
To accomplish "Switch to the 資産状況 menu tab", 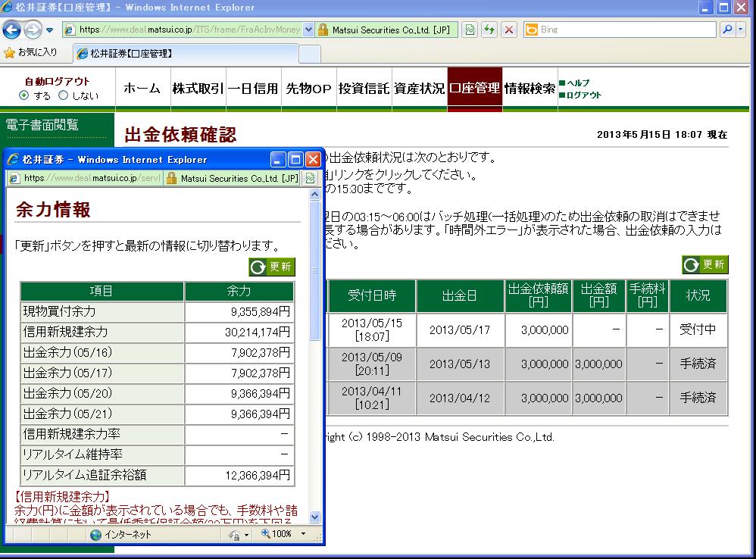I will click(x=419, y=89).
